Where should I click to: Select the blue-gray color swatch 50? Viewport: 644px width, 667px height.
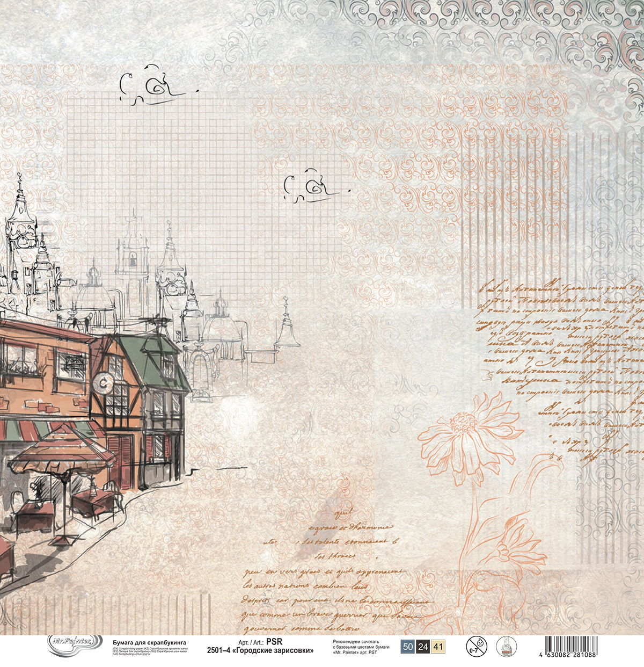click(x=408, y=647)
